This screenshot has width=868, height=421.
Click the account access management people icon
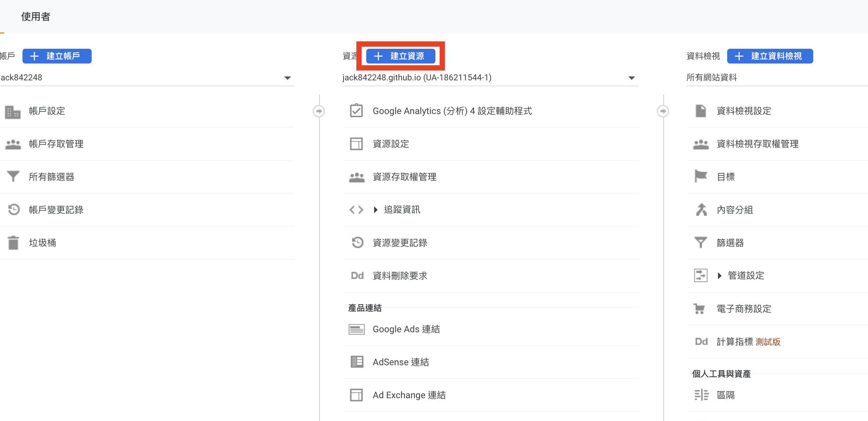13,145
